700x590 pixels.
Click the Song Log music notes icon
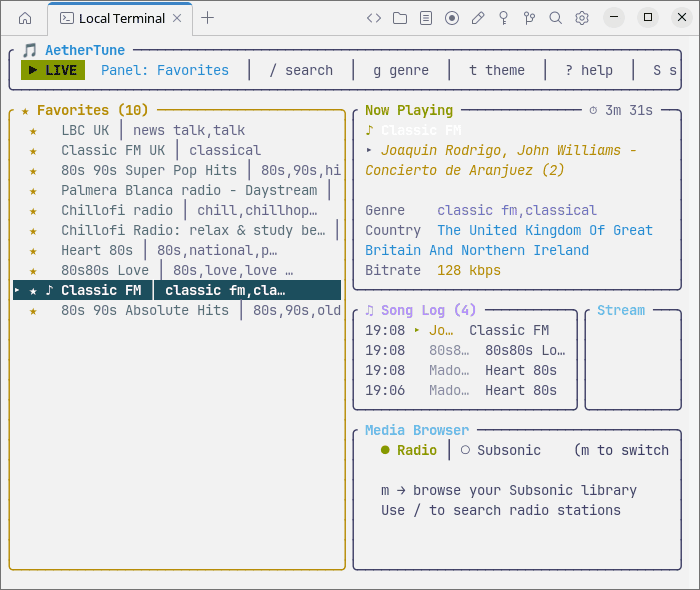[x=369, y=310]
